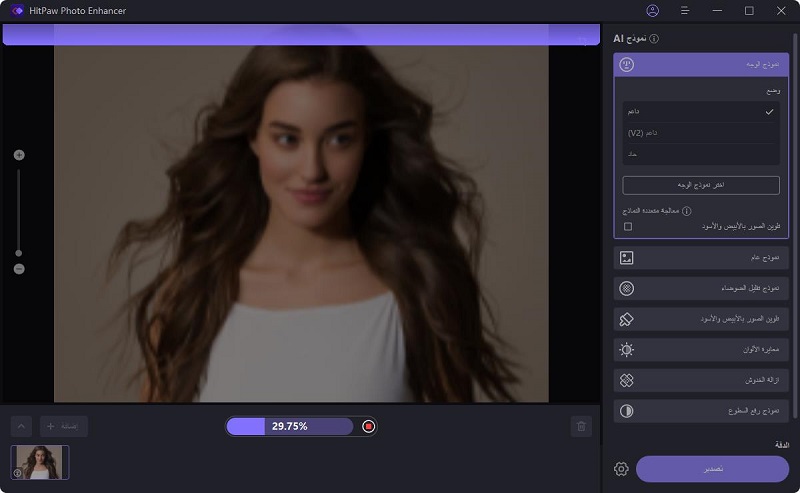Expand the Denoise Model section
800x493 pixels.
point(700,288)
